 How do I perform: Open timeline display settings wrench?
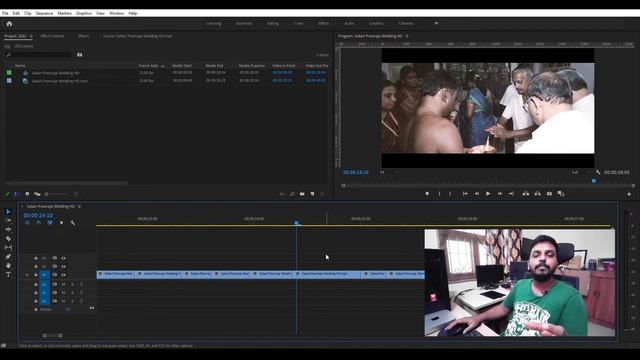(x=73, y=222)
